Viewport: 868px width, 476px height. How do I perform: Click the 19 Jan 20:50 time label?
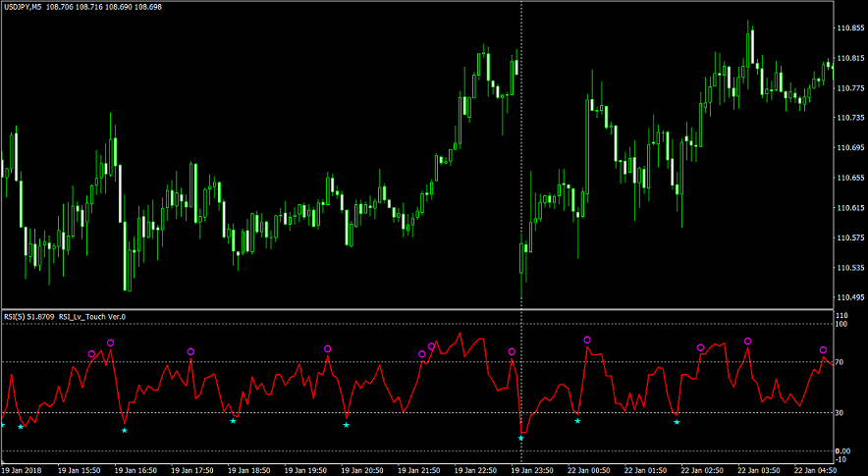click(362, 470)
